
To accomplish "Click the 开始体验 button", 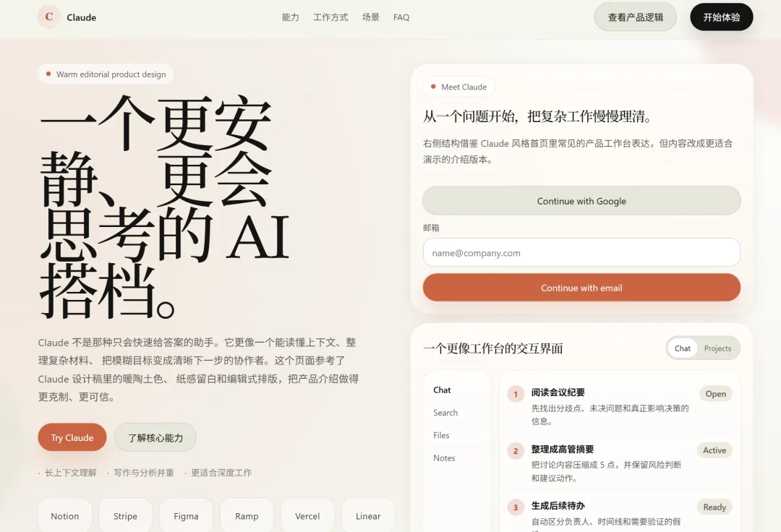I will tap(721, 17).
